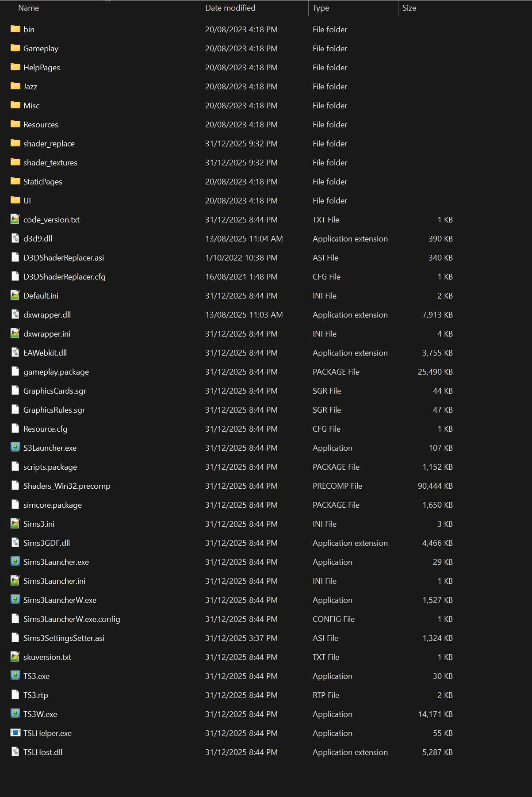This screenshot has height=797, width=532.
Task: Click the 5,287 KB size value
Action: [437, 752]
